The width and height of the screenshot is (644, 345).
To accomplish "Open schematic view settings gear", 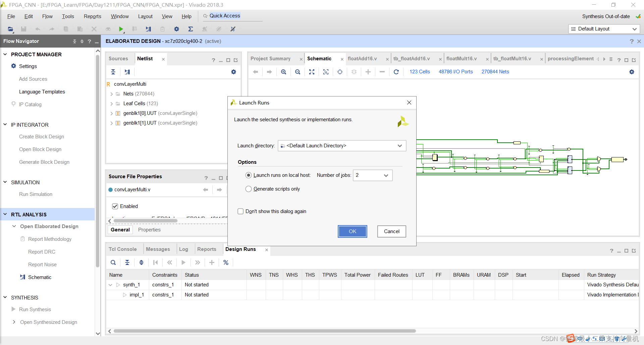I will (632, 72).
